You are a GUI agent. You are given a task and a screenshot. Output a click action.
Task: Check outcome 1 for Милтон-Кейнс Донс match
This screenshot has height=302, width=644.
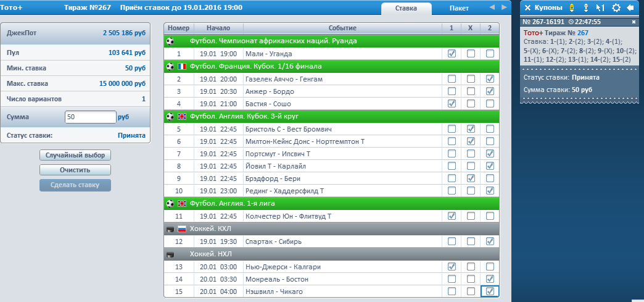coord(452,141)
